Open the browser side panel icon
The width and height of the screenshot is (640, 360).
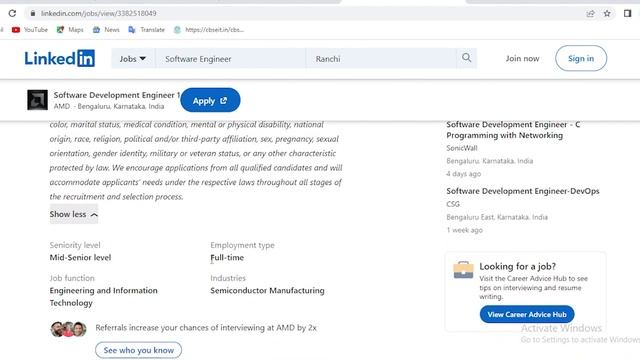point(627,13)
